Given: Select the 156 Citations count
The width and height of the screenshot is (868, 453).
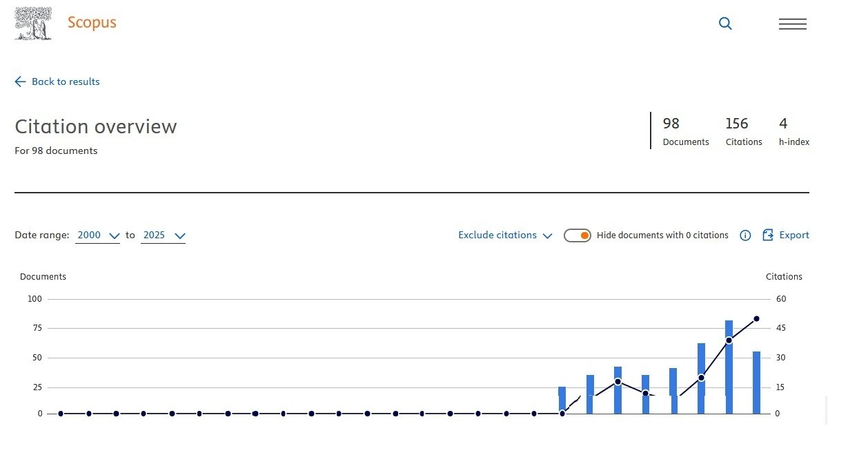Looking at the screenshot, I should 737,124.
